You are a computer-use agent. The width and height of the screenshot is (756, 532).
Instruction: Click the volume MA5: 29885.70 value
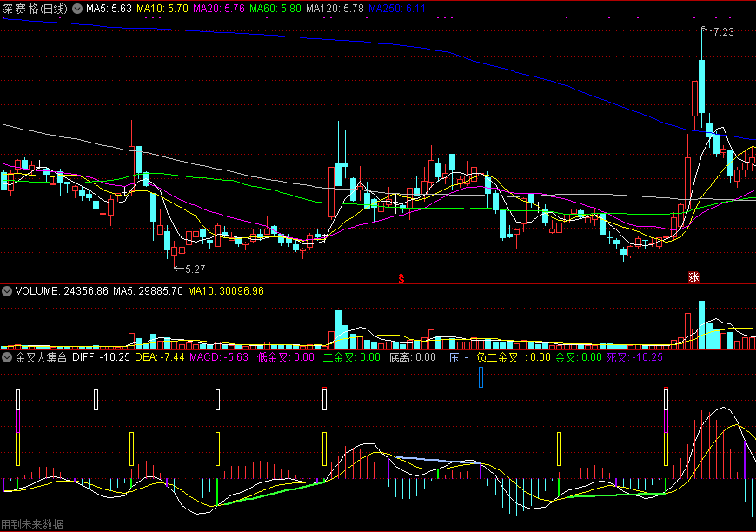click(x=148, y=291)
